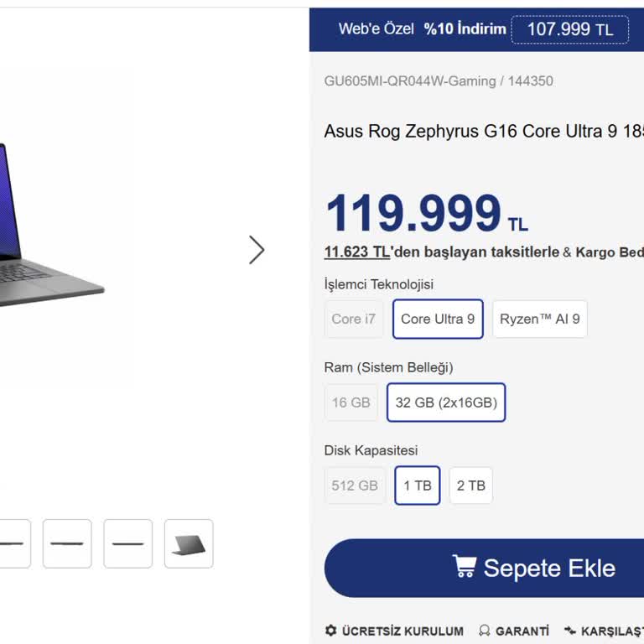This screenshot has width=644, height=644.
Task: Pick the 2 TB disk capacity
Action: click(471, 485)
